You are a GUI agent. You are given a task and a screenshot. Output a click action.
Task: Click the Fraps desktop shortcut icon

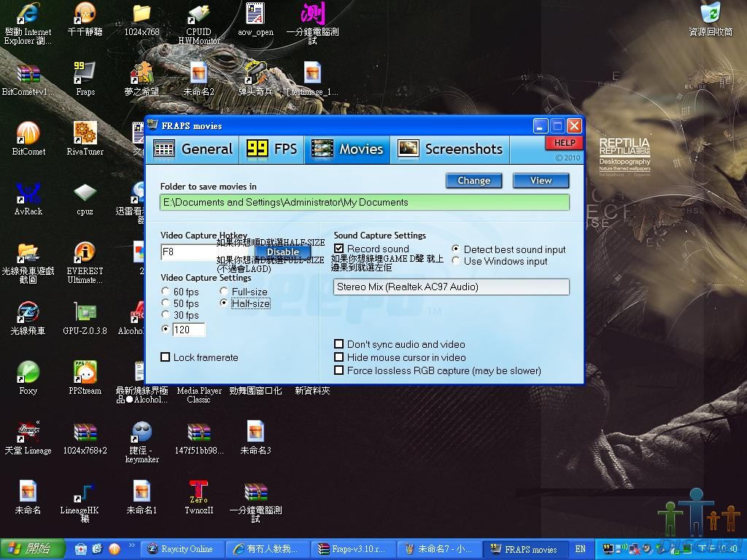point(85,74)
